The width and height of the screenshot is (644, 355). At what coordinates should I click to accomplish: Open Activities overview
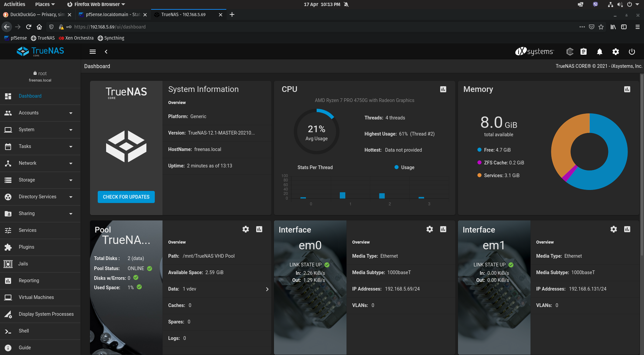pos(14,4)
